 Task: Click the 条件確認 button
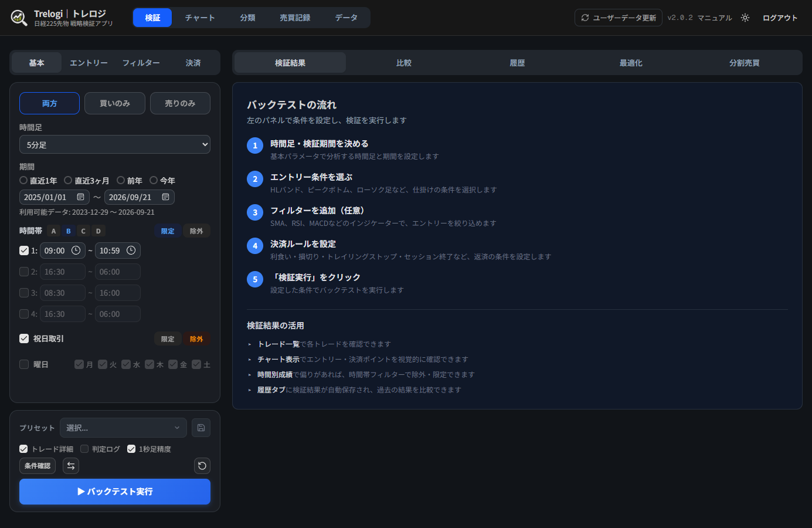click(38, 466)
